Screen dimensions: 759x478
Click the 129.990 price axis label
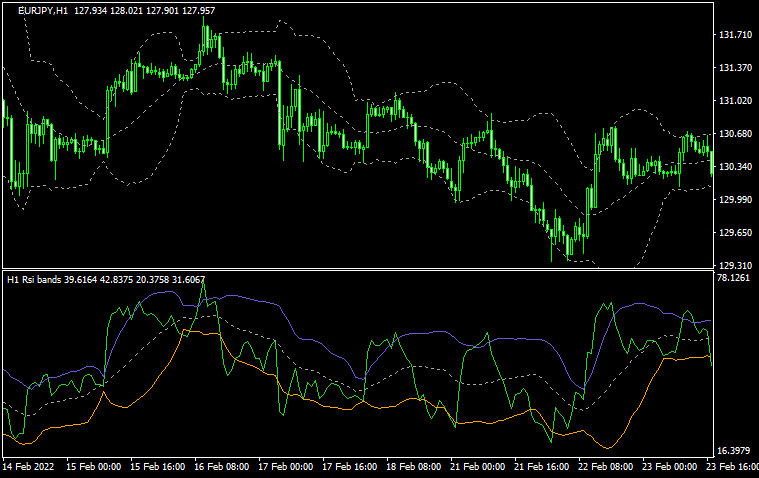coord(736,200)
